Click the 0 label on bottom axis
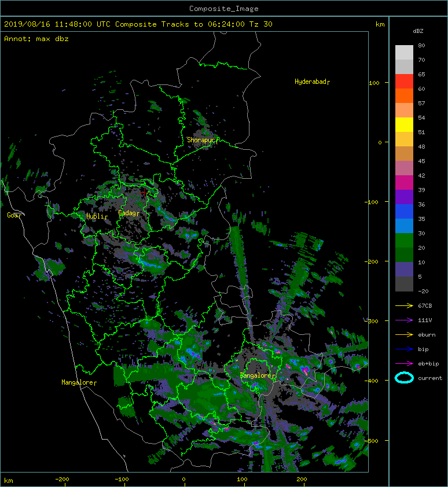The height and width of the screenshot is (487, 448). click(x=183, y=479)
